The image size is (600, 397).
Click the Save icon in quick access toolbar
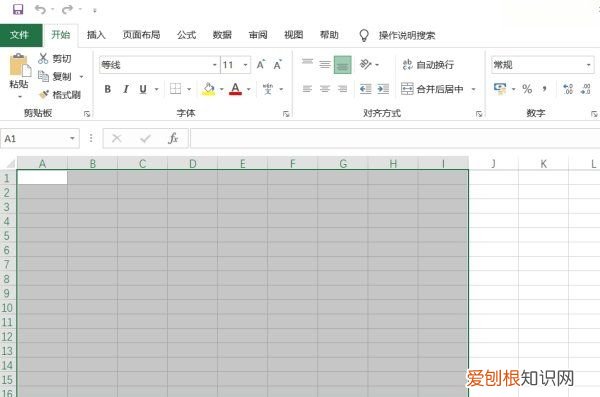click(x=18, y=9)
